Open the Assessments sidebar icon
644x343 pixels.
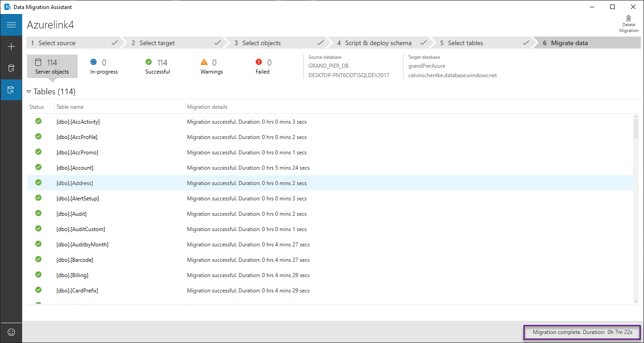click(x=11, y=68)
